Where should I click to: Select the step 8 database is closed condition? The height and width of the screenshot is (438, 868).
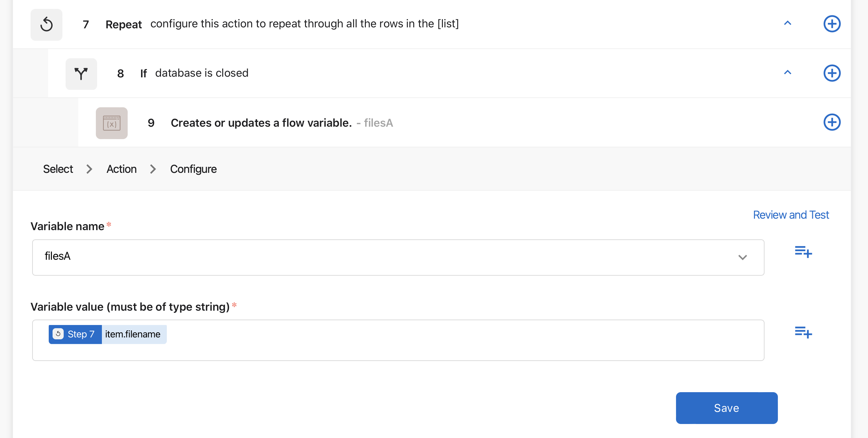pos(202,73)
